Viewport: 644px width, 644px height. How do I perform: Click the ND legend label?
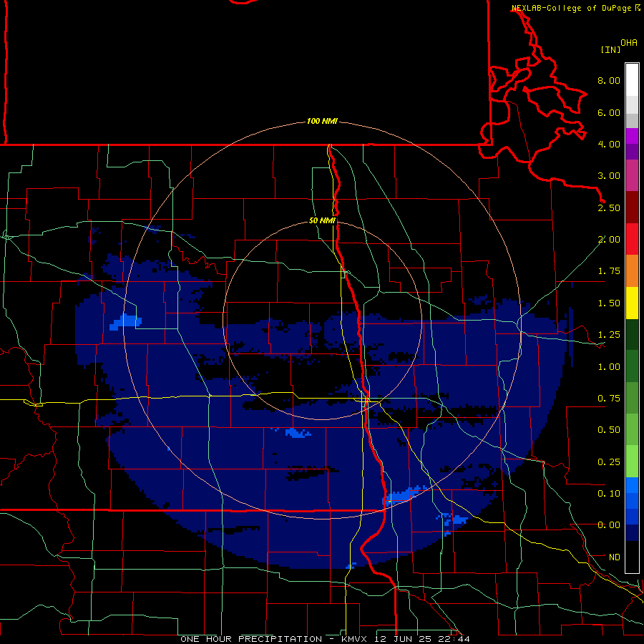615,557
